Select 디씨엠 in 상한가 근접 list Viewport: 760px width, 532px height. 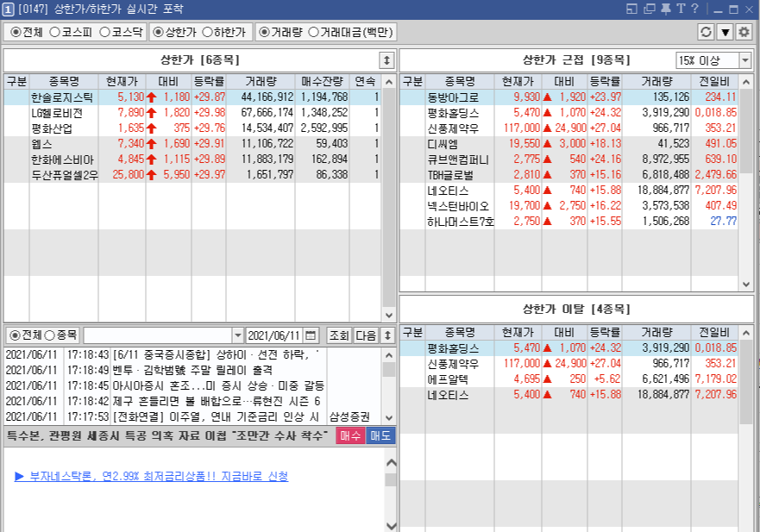tap(569, 144)
